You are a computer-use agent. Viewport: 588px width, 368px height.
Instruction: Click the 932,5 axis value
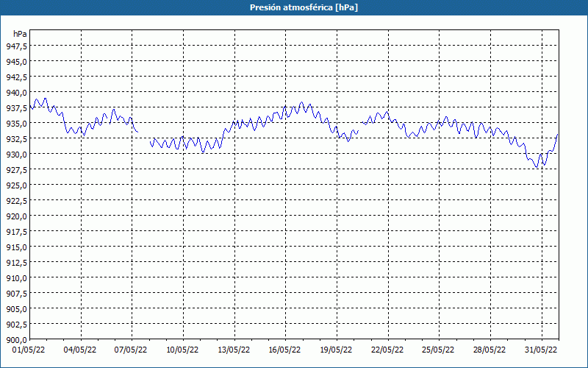click(x=16, y=138)
